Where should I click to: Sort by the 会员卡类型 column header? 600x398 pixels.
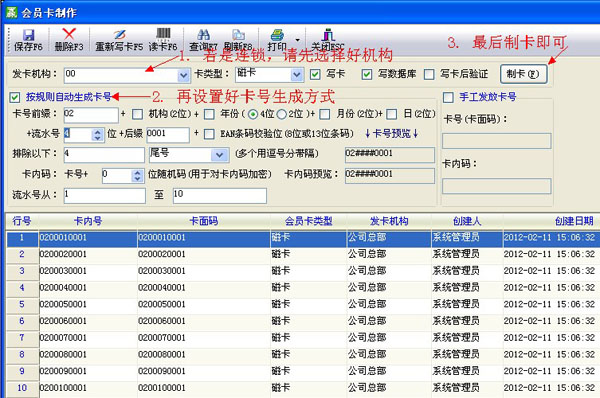click(308, 221)
